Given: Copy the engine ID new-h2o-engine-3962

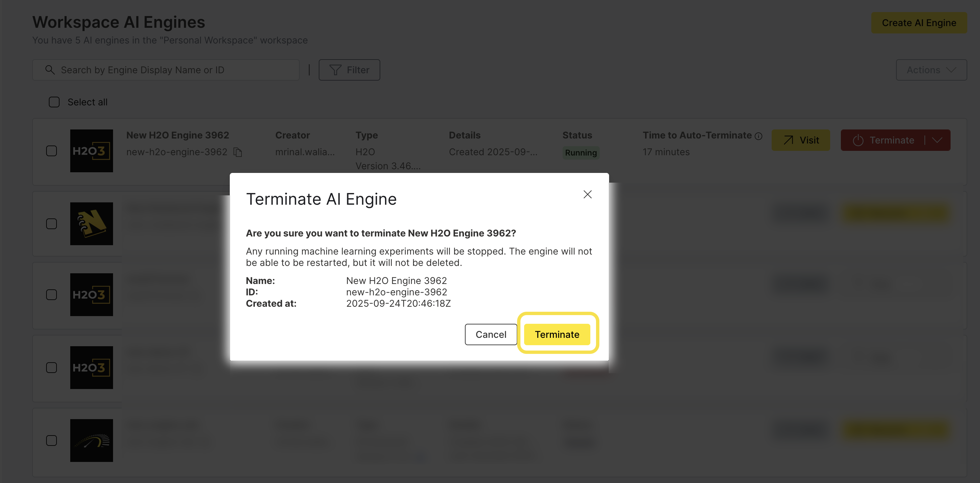Looking at the screenshot, I should 238,152.
